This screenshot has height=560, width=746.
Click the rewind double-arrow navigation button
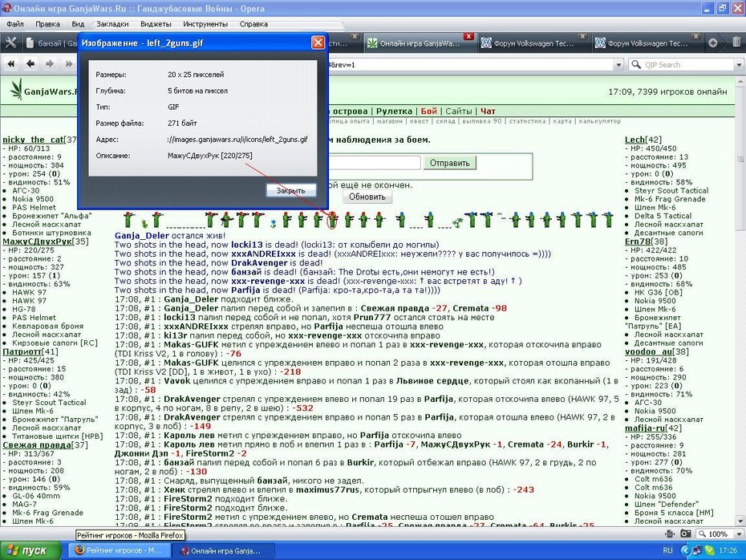click(11, 63)
